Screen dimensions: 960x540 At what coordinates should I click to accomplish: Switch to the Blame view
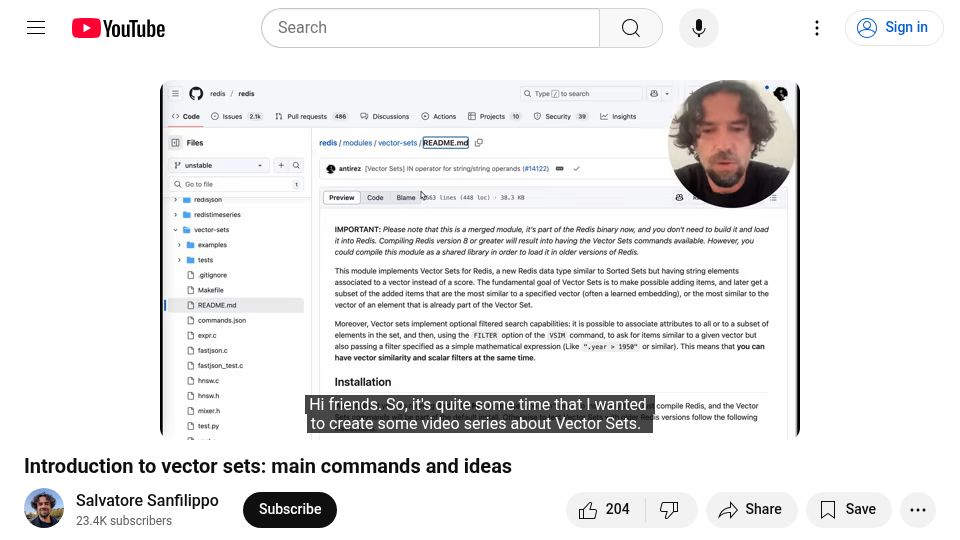coord(405,198)
